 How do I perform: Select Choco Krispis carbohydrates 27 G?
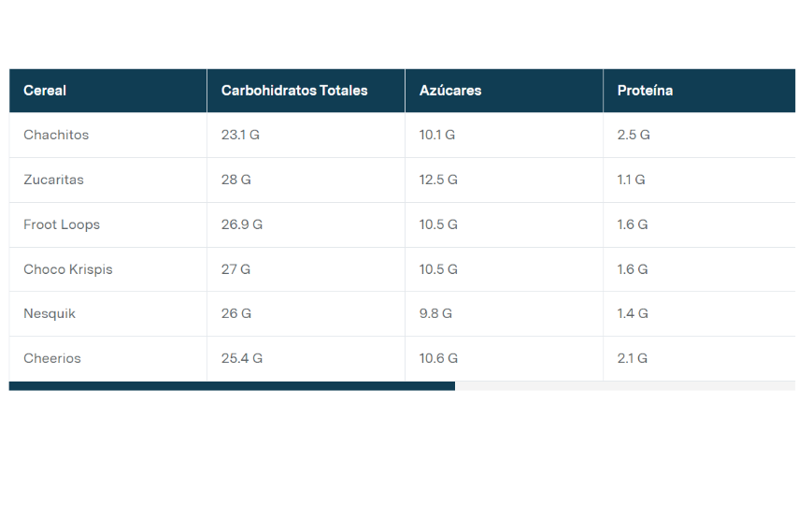235,269
